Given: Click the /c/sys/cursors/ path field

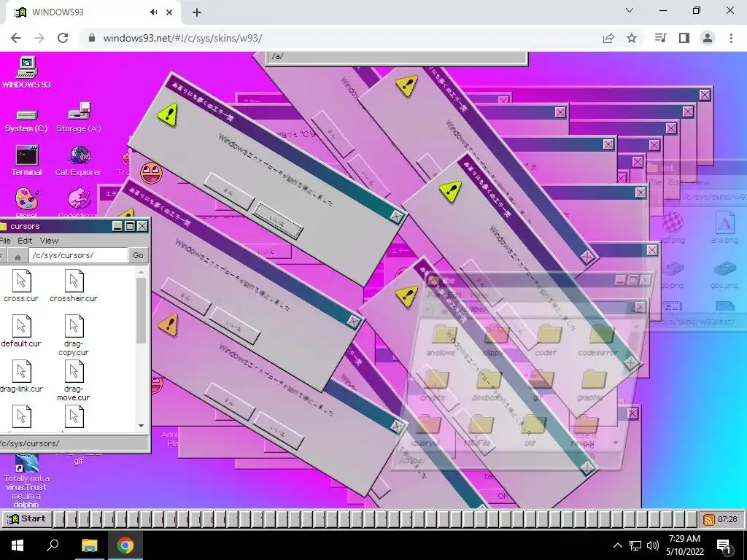Looking at the screenshot, I should [x=78, y=256].
